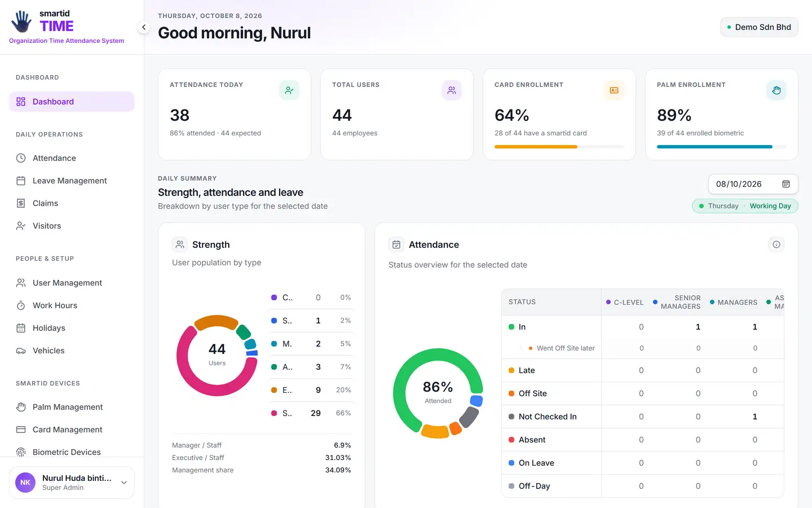Click the In status row label

tap(522, 327)
